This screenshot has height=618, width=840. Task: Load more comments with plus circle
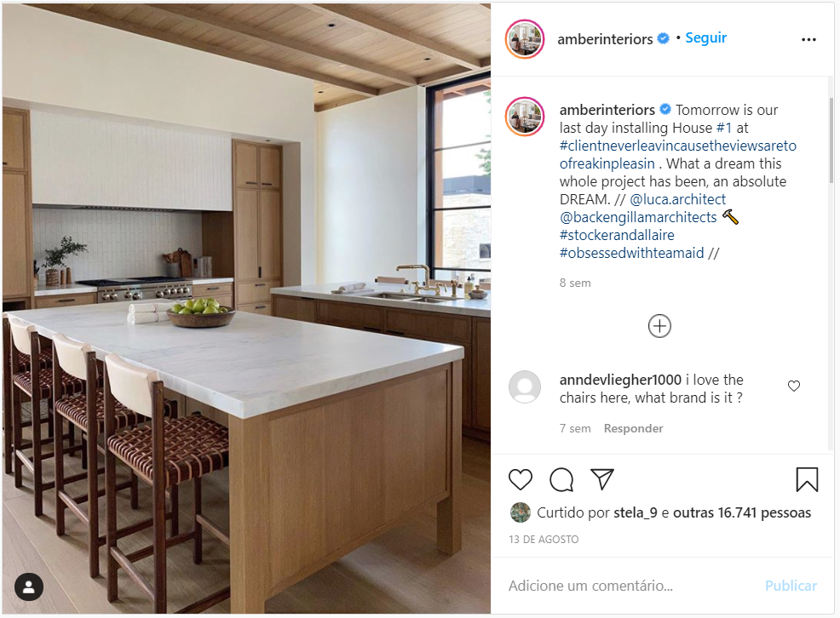tap(659, 326)
